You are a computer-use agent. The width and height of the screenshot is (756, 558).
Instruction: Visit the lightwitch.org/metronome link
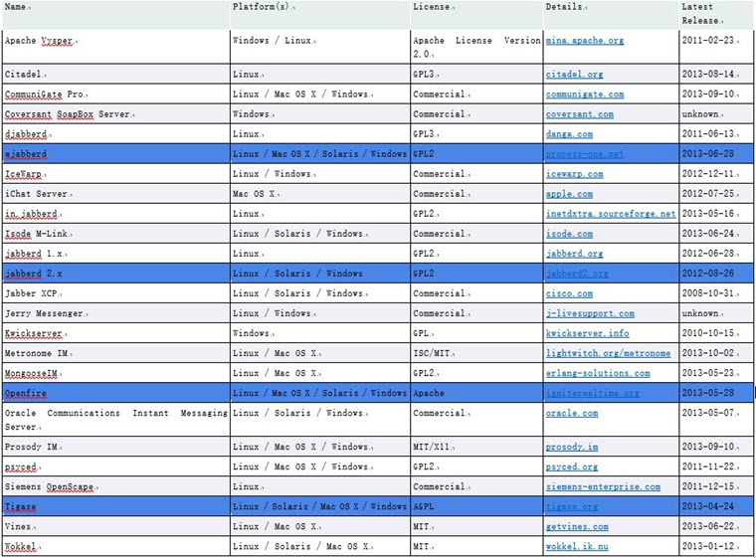[608, 353]
